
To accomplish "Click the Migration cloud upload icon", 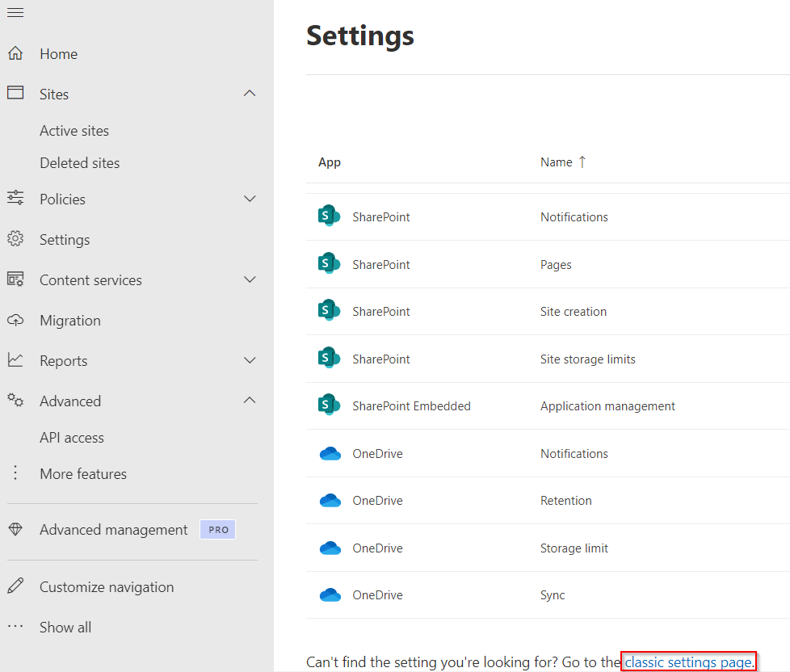I will tap(15, 320).
